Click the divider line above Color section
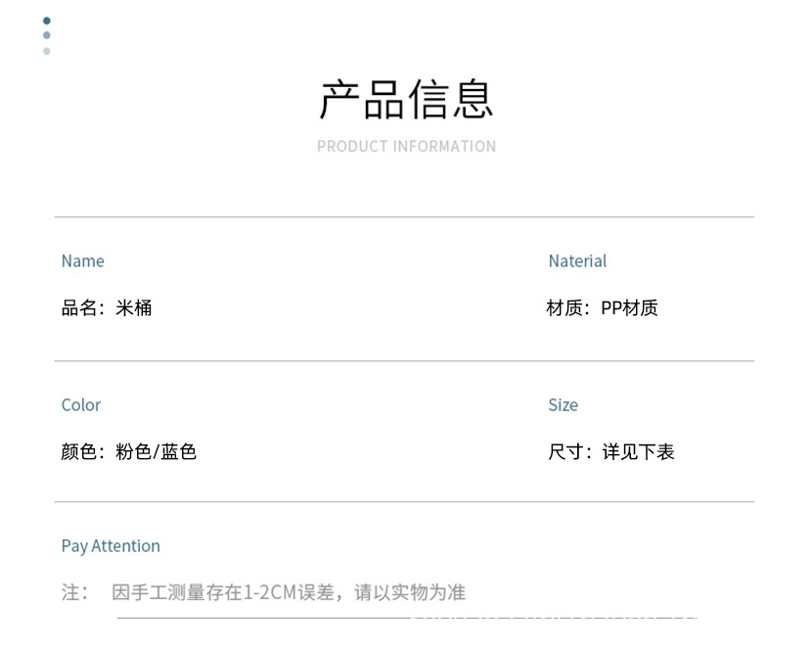Image resolution: width=812 pixels, height=650 pixels. [406, 360]
